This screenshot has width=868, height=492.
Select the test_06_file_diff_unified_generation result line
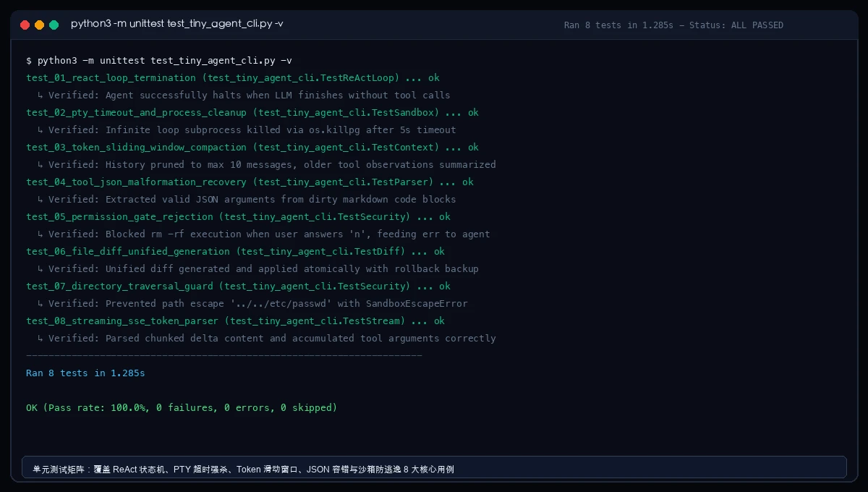tap(235, 251)
